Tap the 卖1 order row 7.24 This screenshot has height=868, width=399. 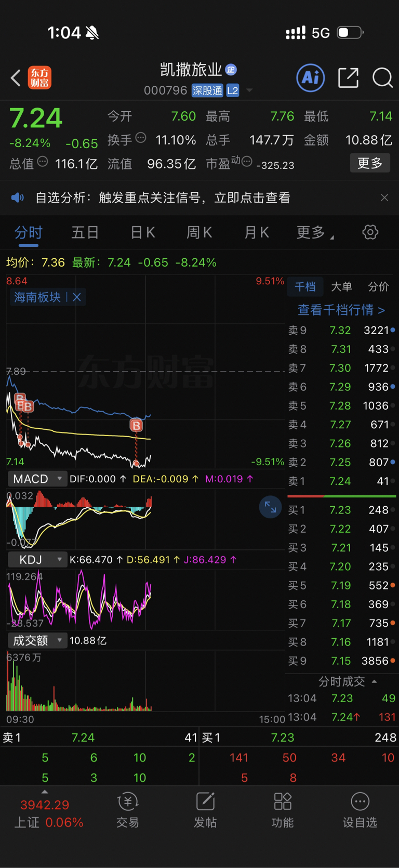(341, 481)
